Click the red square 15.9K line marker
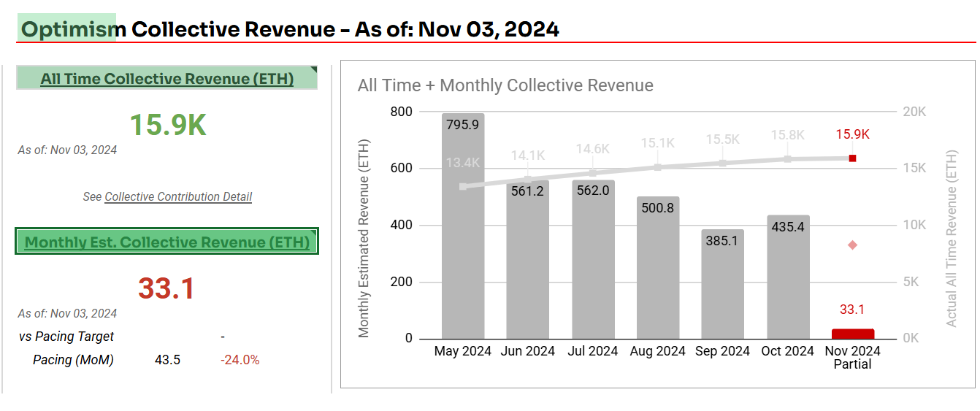The height and width of the screenshot is (411, 980). [x=852, y=158]
